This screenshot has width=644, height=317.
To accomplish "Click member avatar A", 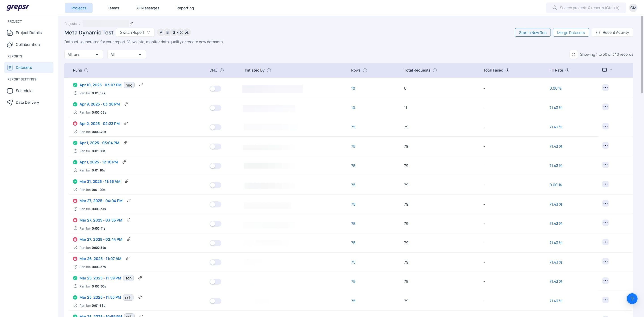I will (x=161, y=32).
